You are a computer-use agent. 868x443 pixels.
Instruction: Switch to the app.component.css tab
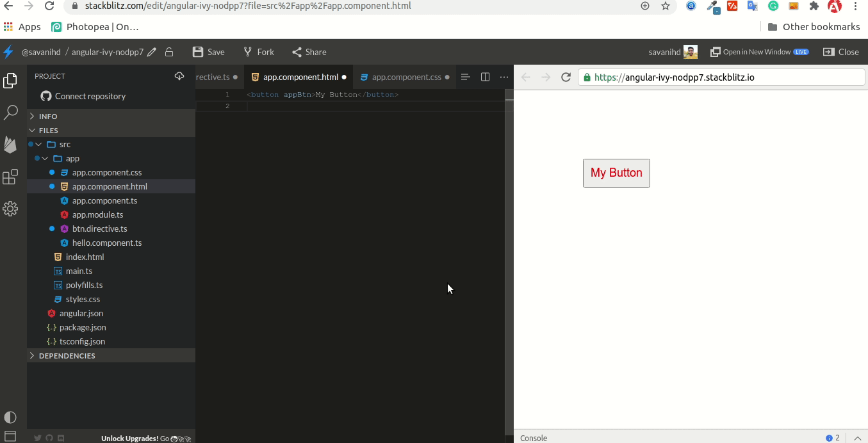406,77
